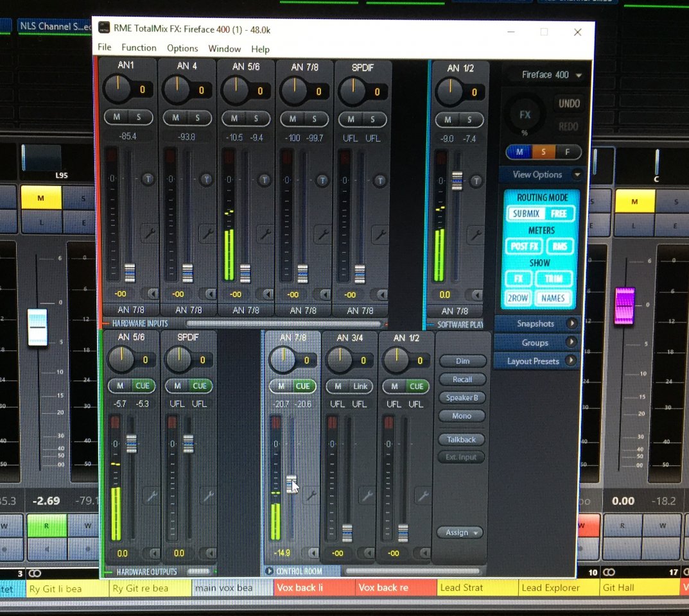Click the arrow icon beside AN1 input level readout
Screen dimensions: 689x616
click(x=152, y=293)
